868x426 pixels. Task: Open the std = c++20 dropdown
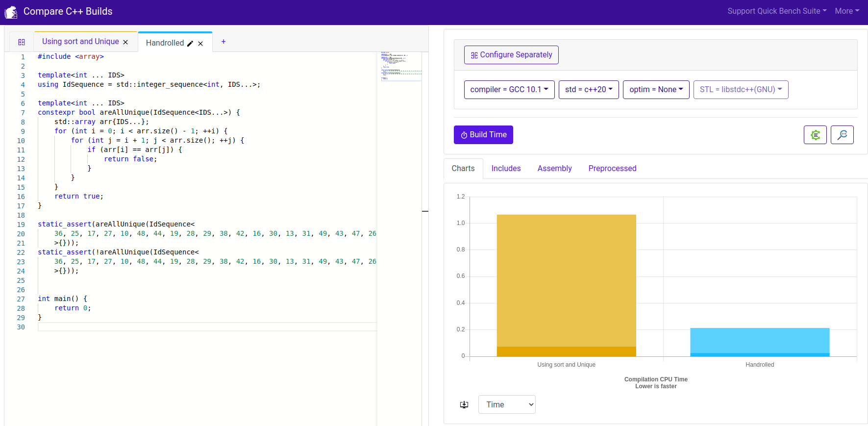tap(589, 90)
